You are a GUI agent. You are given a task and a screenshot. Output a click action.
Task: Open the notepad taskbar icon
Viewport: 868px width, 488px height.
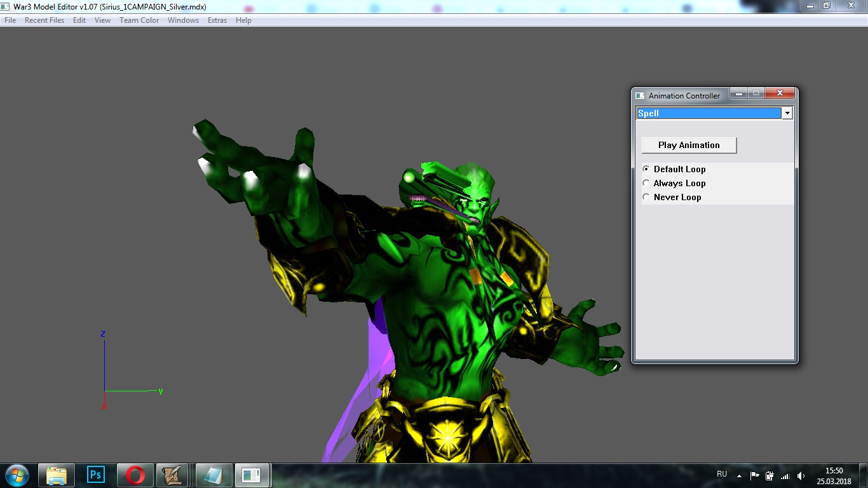[213, 475]
